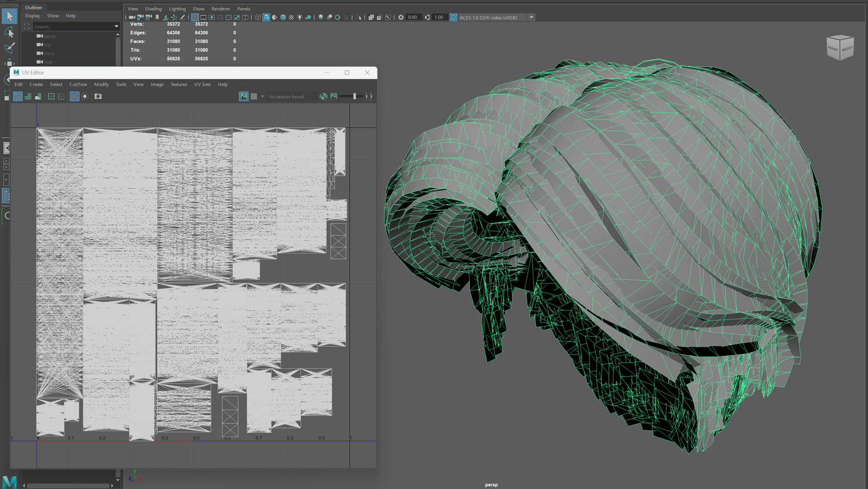Open texture list dropdown arrow in UV Editor
Image resolution: width=868 pixels, height=489 pixels.
coord(262,97)
